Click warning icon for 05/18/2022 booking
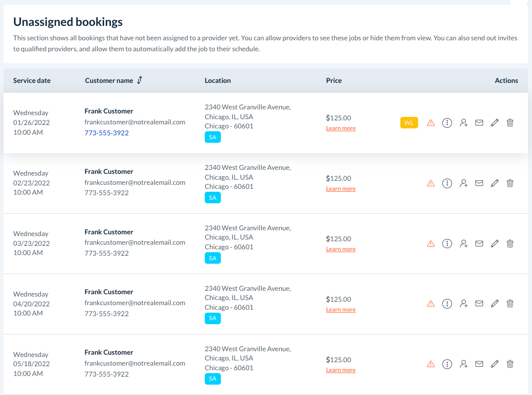 (431, 364)
